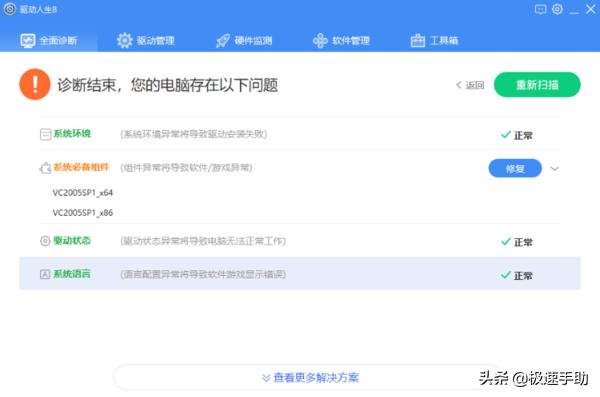Click the 返回 back link
Viewport: 600px width, 397px height.
click(x=470, y=85)
